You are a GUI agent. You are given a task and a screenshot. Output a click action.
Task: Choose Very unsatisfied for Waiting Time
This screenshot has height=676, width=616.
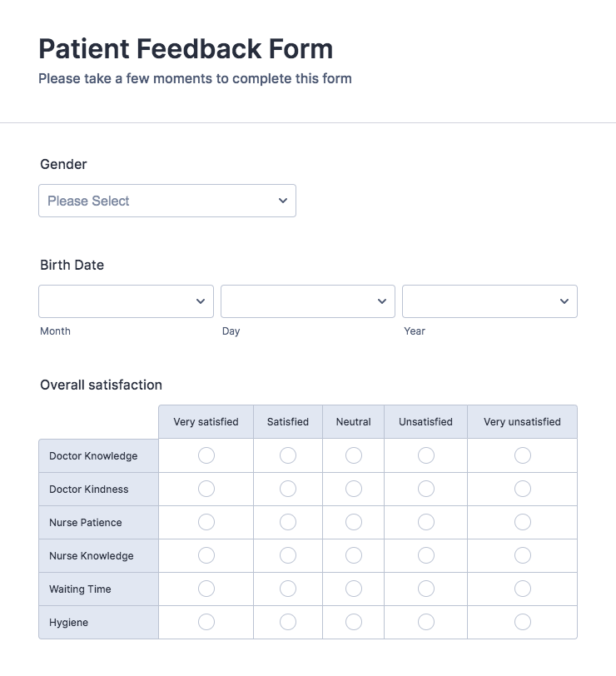click(x=522, y=589)
